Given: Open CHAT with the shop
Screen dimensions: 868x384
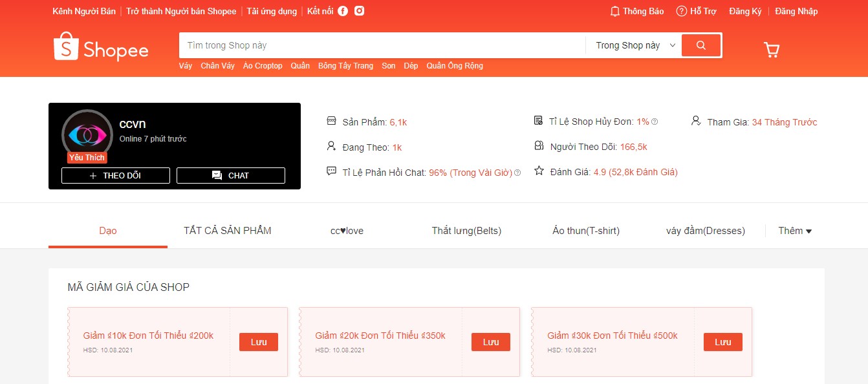Looking at the screenshot, I should (x=231, y=175).
